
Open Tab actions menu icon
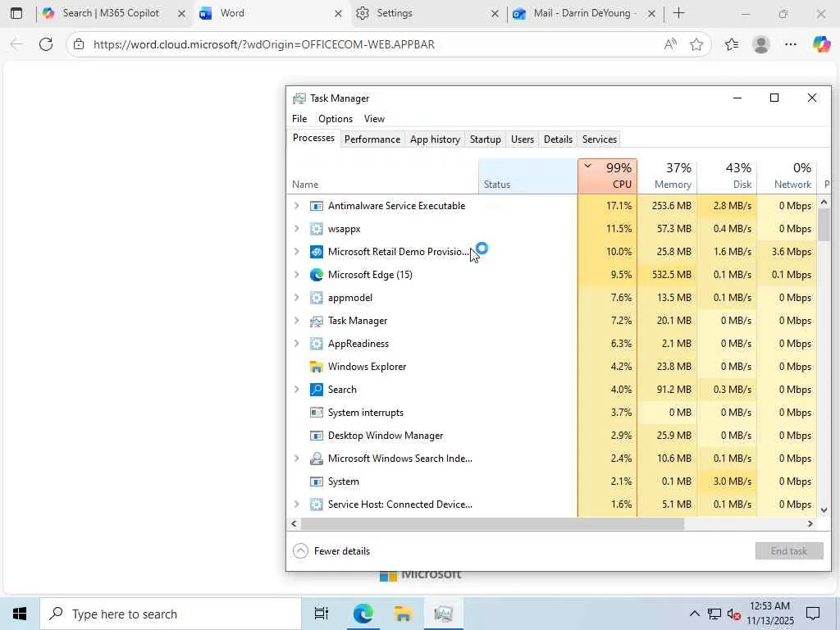click(x=16, y=13)
